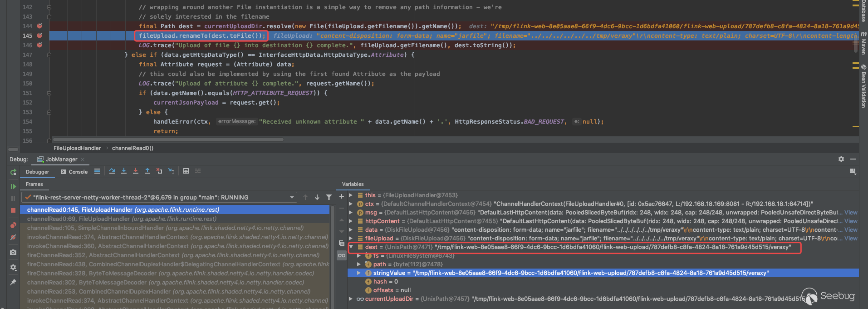
Task: Toggle Mute Breakpoints icon
Action: pyautogui.click(x=13, y=237)
